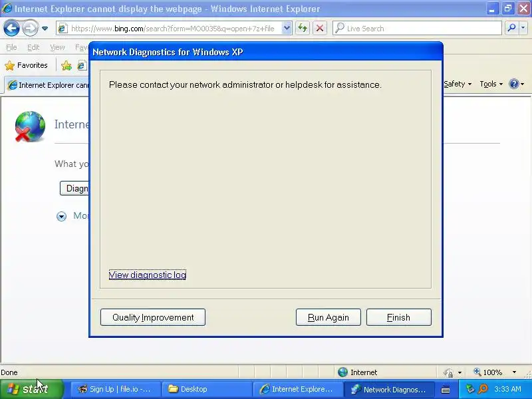The image size is (532, 399).
Task: Click the Back arrow in Internet Explorer
Action: 11,29
